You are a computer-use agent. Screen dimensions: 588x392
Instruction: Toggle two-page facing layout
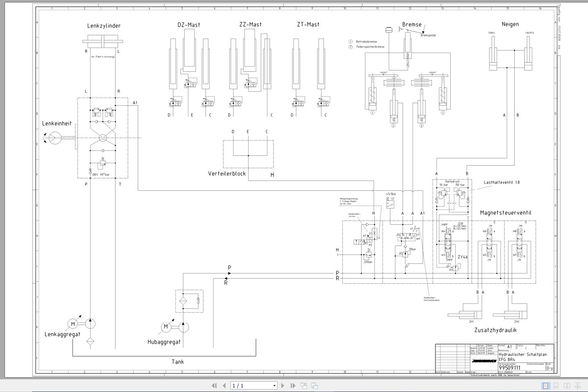[567, 385]
